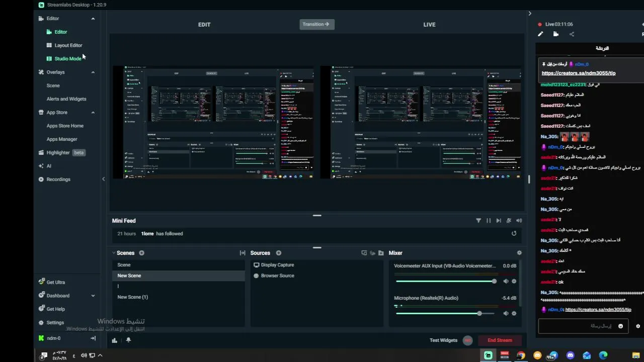The width and height of the screenshot is (644, 362).
Task: Click the Microphone Realtek Audio volume slider
Action: 445,313
